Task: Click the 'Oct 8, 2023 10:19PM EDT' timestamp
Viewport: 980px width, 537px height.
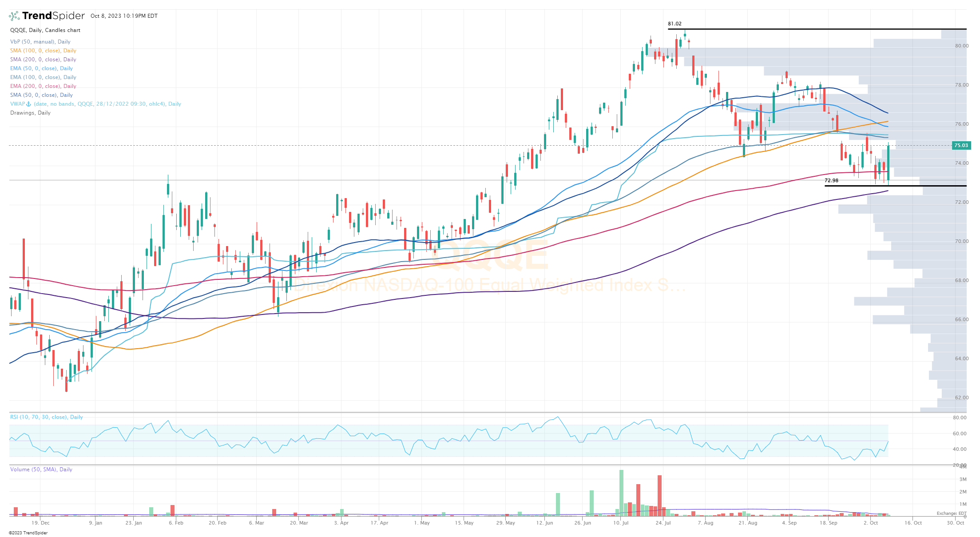Action: [124, 16]
